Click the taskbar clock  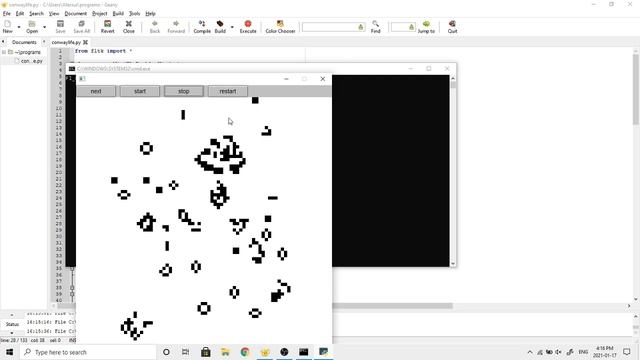click(605, 352)
